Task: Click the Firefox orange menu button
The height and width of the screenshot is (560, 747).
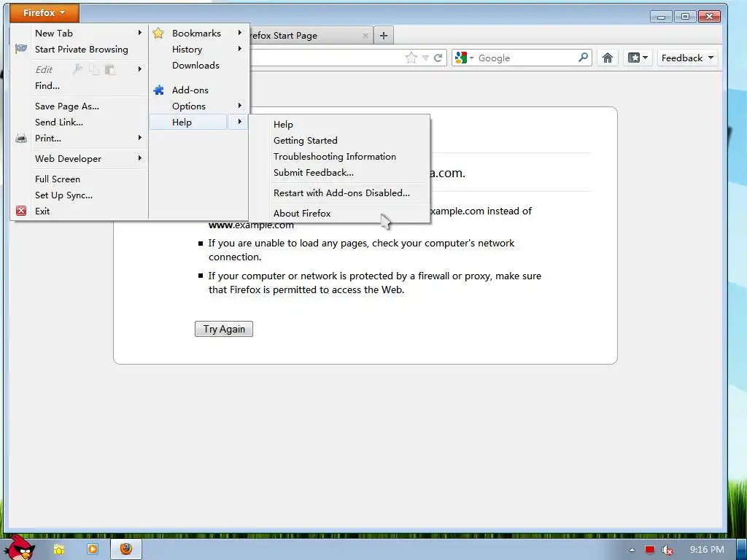Action: pos(44,13)
